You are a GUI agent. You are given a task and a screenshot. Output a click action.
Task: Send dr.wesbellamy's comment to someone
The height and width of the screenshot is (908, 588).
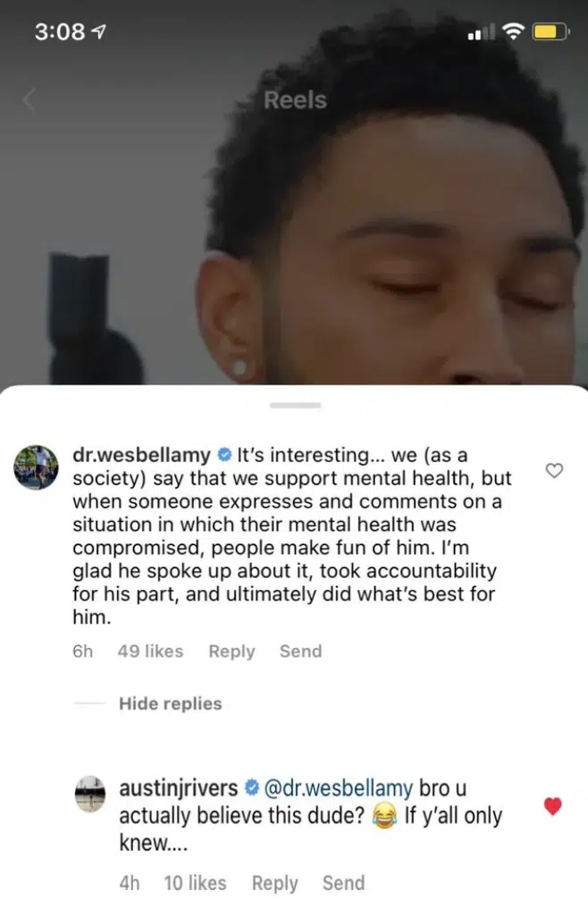300,652
